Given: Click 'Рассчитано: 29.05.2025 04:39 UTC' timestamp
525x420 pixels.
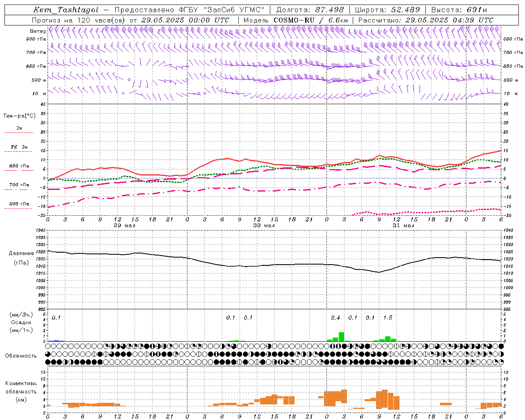Looking at the screenshot, I should point(426,20).
